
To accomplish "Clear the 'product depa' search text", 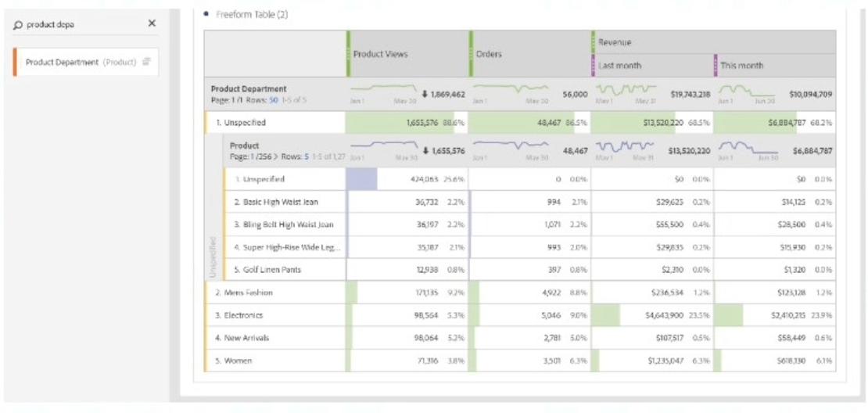I will [152, 23].
